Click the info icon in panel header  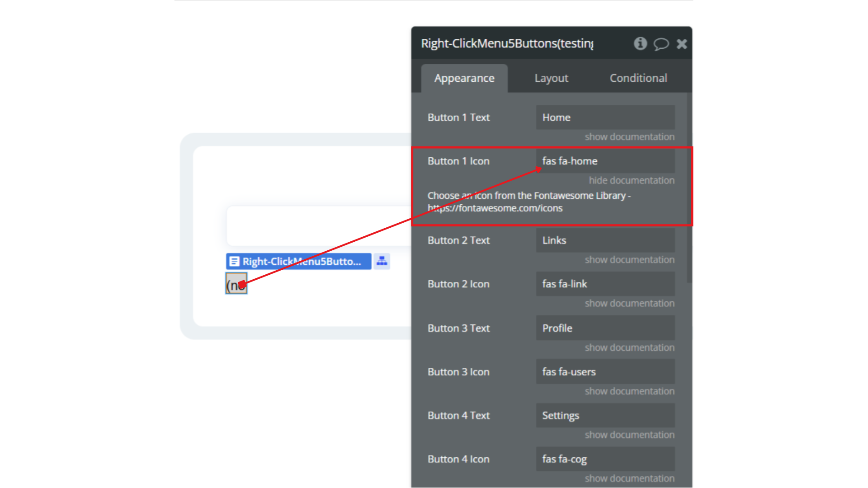click(640, 43)
